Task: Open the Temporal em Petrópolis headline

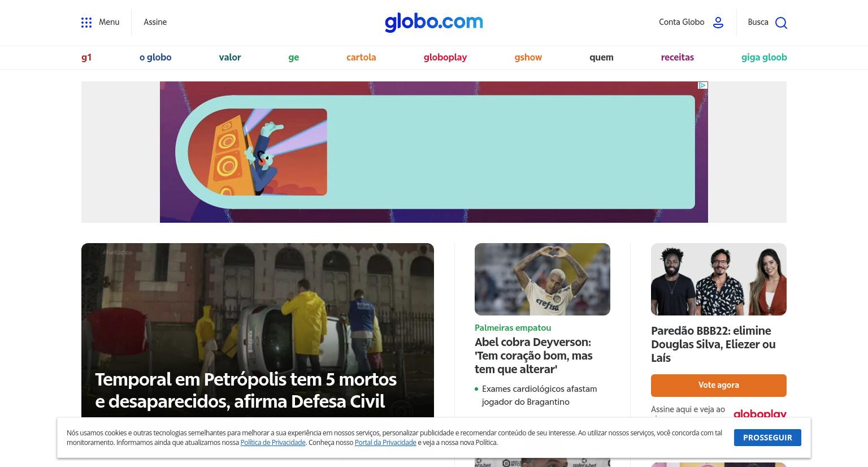Action: click(x=246, y=390)
